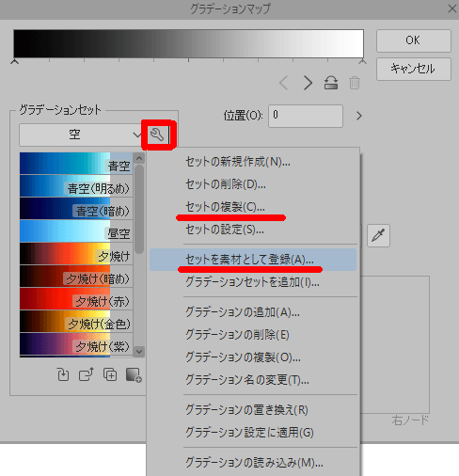Click replace gradient icon below list
Screen dimensions: 459x476
point(63,374)
